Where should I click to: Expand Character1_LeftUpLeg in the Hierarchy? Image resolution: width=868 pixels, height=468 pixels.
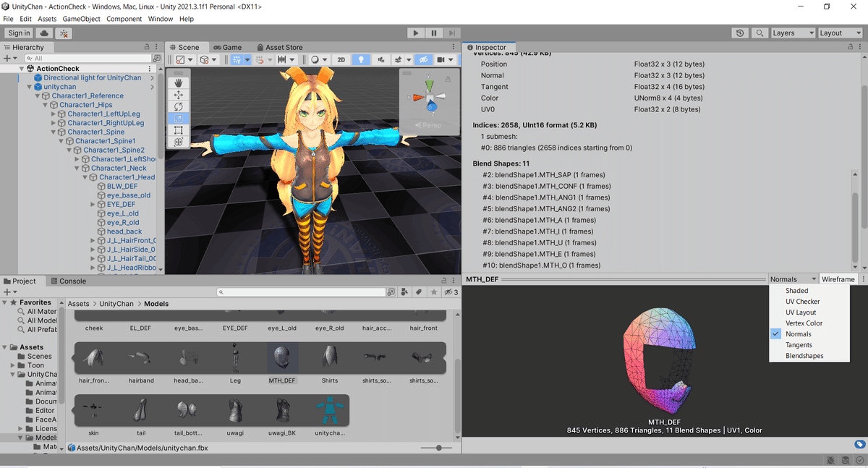coord(54,114)
